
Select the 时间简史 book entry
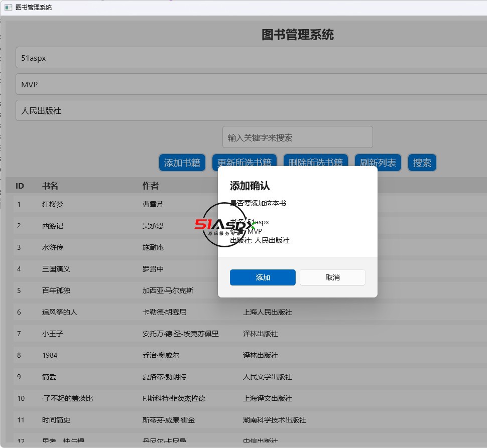[56, 420]
